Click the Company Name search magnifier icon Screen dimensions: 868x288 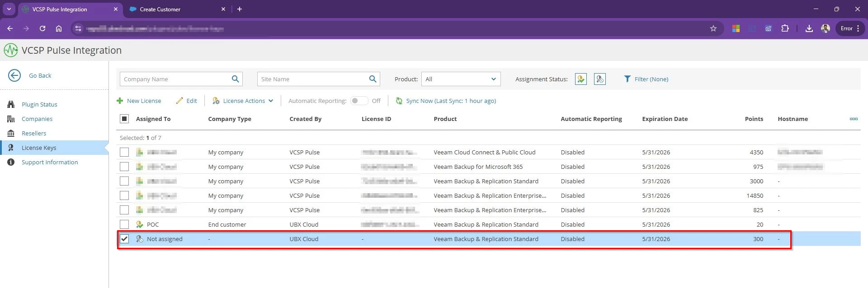pos(235,79)
